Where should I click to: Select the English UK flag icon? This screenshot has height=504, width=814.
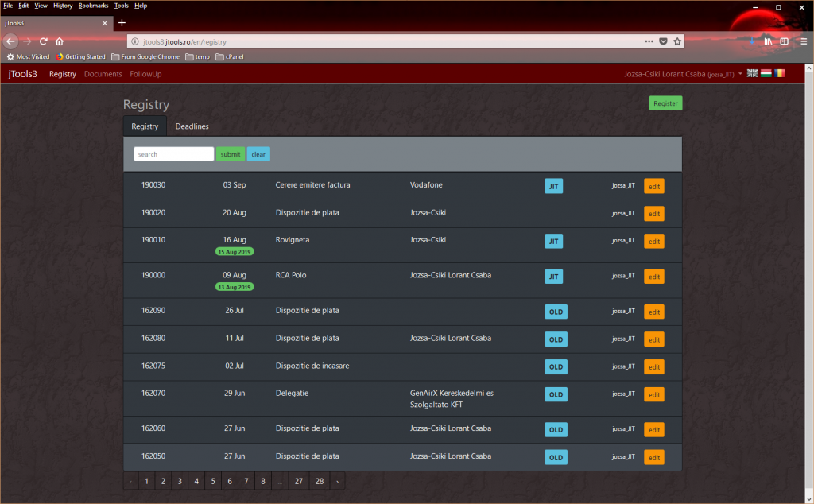coord(752,73)
